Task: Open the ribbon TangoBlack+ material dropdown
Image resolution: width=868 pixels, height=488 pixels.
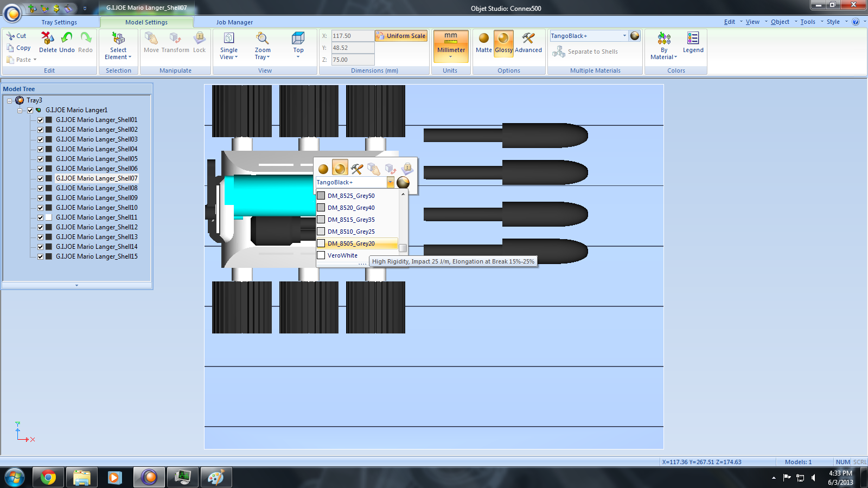Action: pos(624,36)
